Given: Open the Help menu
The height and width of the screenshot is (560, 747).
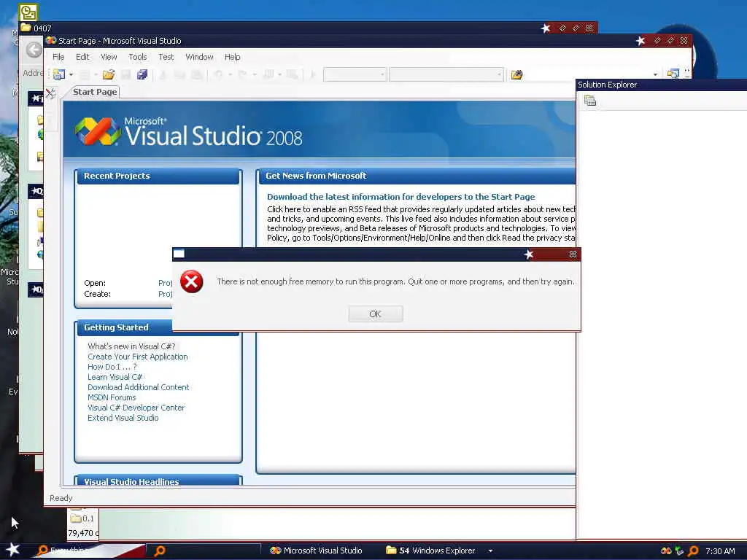Looking at the screenshot, I should [233, 57].
